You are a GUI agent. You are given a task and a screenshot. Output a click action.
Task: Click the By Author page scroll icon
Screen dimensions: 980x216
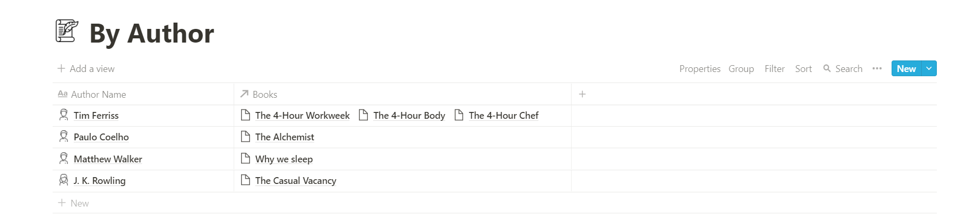pos(67,31)
